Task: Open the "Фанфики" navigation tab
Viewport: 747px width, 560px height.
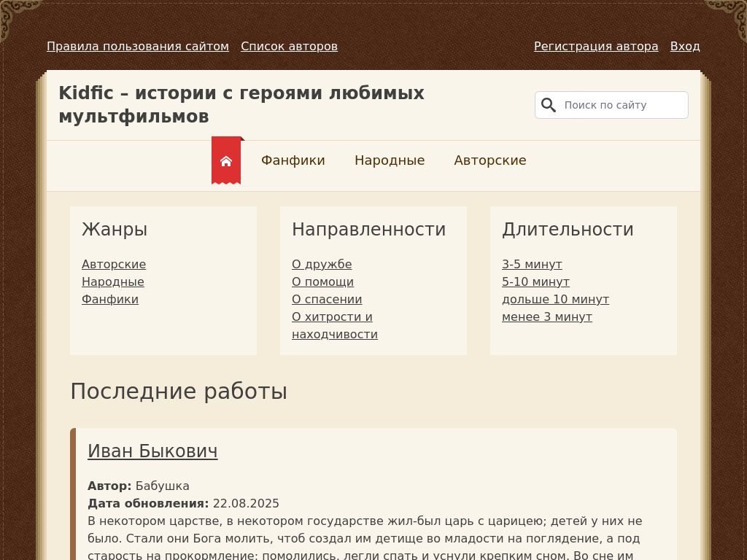Action: (293, 160)
